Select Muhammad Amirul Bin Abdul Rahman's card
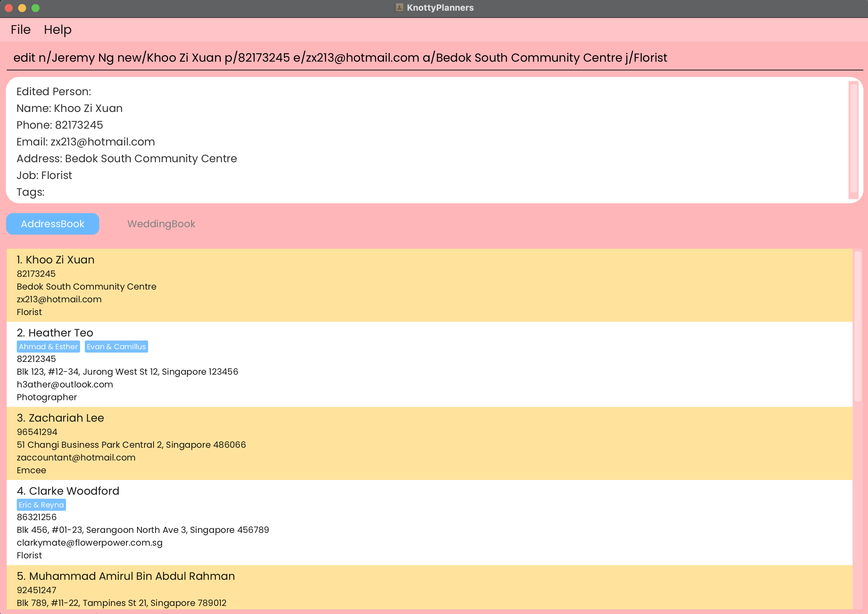 click(416, 588)
